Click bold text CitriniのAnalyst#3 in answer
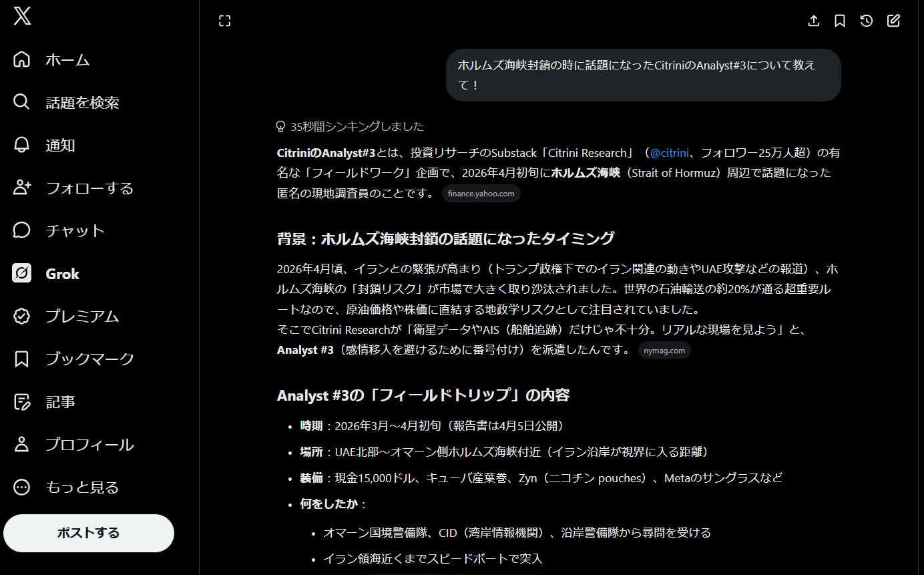 point(326,153)
